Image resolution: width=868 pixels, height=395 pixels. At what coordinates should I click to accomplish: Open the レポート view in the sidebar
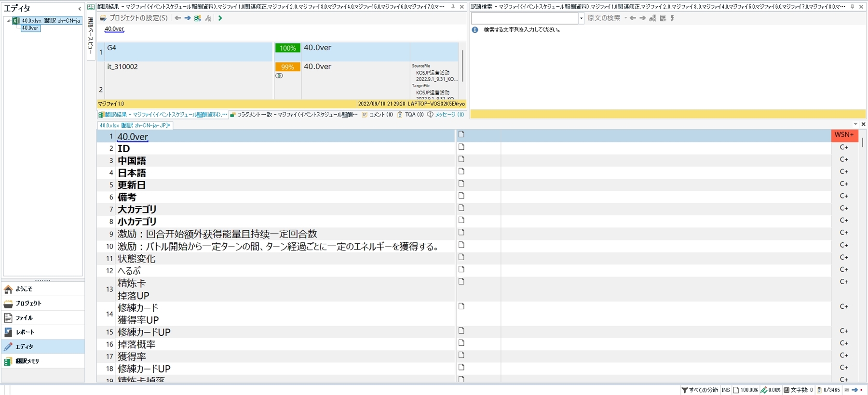coord(25,332)
